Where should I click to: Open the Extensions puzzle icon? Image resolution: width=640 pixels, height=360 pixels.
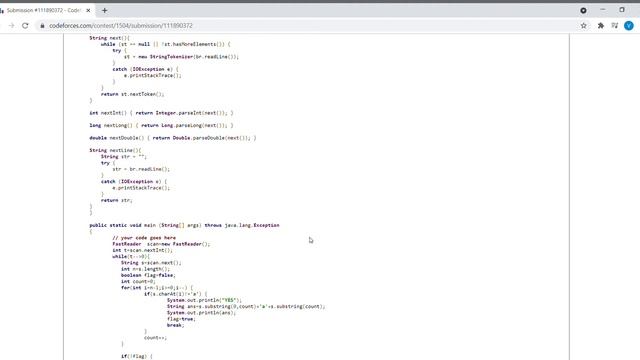pos(601,25)
